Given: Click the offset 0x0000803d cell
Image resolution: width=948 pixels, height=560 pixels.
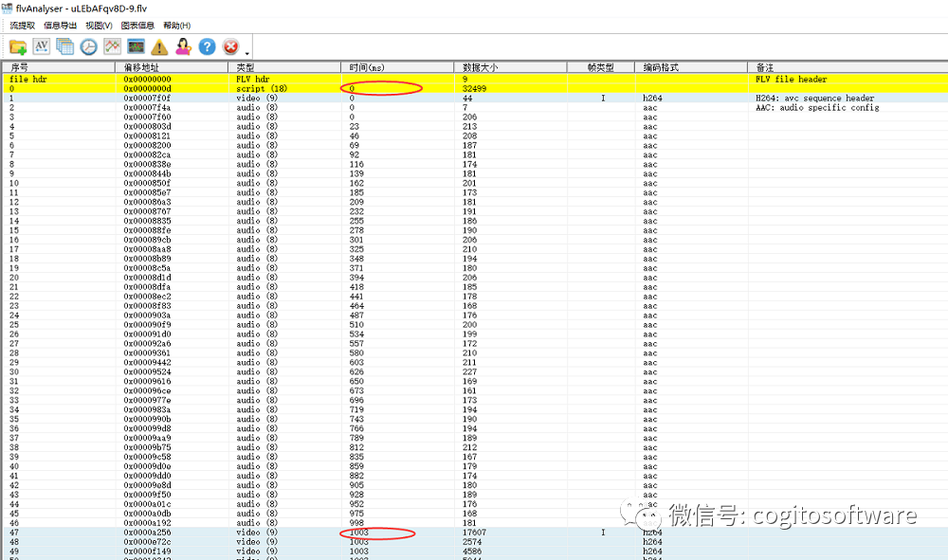Looking at the screenshot, I should (x=147, y=126).
